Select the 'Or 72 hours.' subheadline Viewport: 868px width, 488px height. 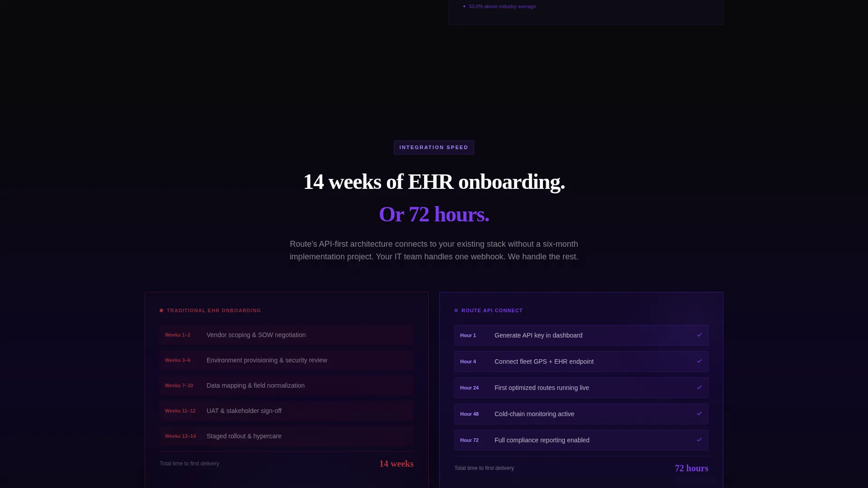[434, 214]
